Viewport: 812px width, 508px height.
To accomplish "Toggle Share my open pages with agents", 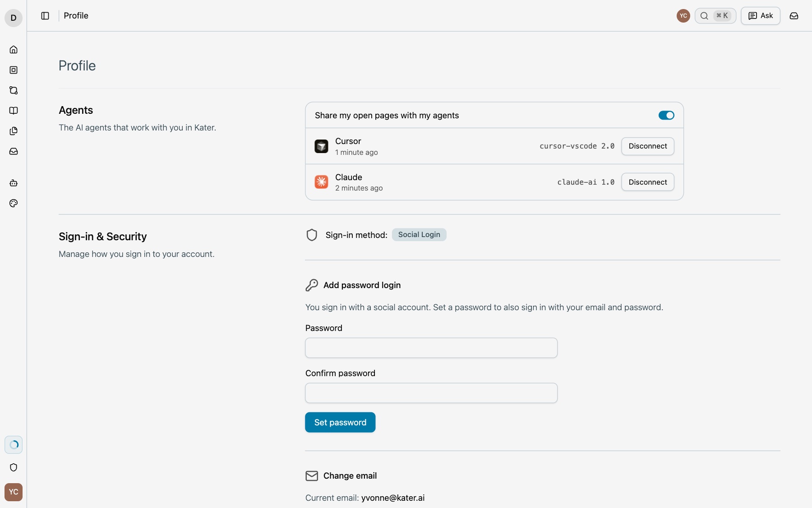I will click(x=666, y=115).
